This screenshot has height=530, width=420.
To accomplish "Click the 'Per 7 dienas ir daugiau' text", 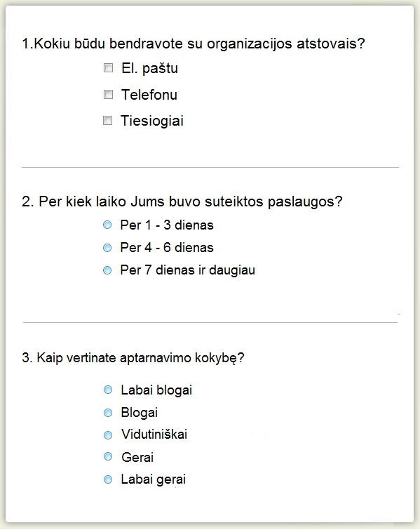I will tap(187, 271).
